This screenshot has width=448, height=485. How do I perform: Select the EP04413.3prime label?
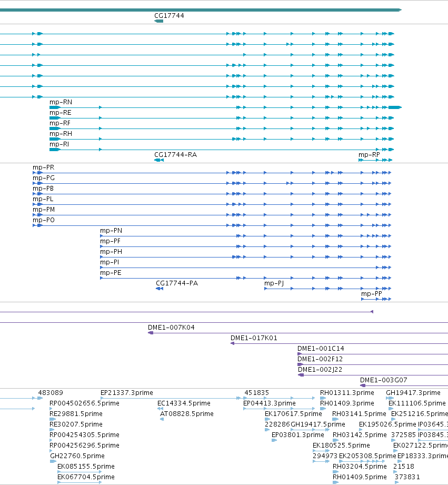[x=270, y=403]
